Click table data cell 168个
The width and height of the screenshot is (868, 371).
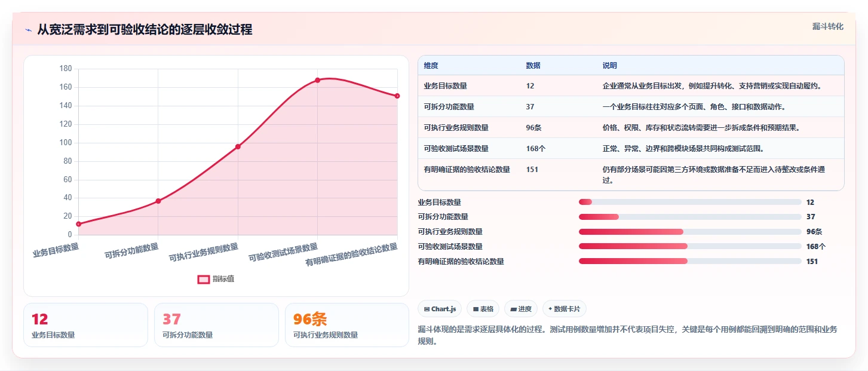pos(536,149)
